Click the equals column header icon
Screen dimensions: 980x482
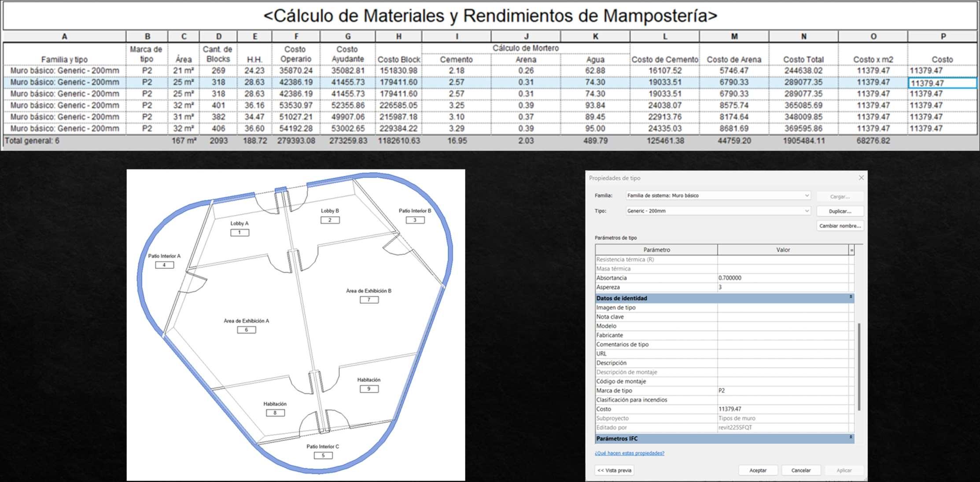[x=851, y=250]
